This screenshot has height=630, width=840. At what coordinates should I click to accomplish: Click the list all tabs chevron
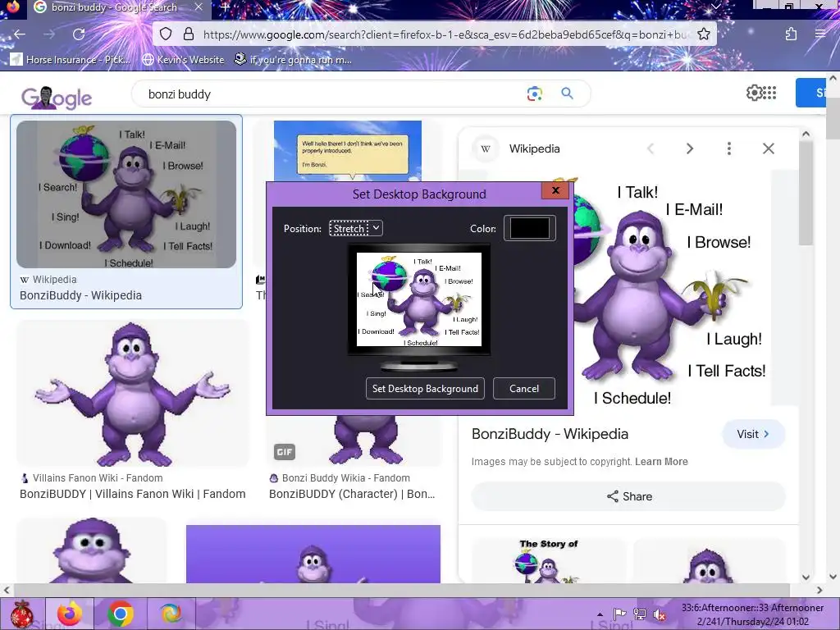tap(715, 7)
